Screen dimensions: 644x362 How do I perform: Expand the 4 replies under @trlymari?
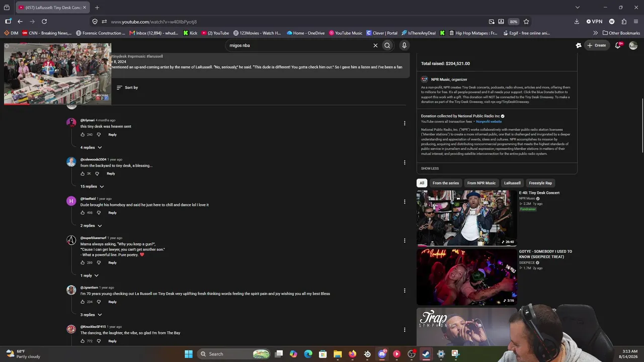91,147
